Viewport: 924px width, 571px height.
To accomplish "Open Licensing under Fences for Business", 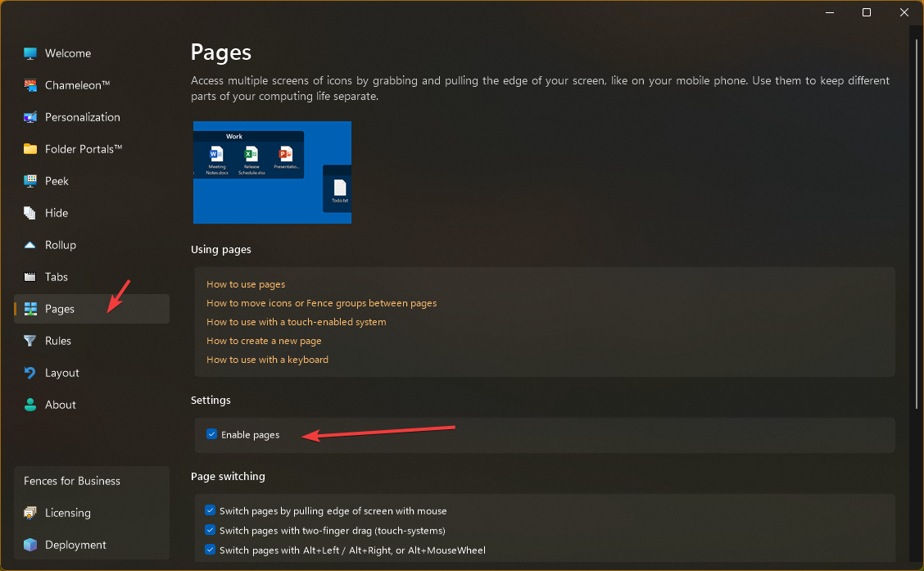I will (68, 513).
